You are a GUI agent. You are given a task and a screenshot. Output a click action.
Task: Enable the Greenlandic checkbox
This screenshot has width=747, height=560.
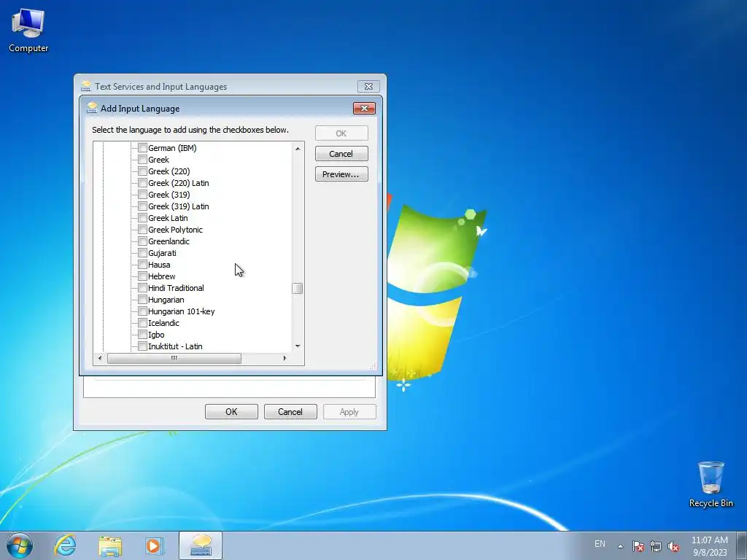tap(142, 241)
